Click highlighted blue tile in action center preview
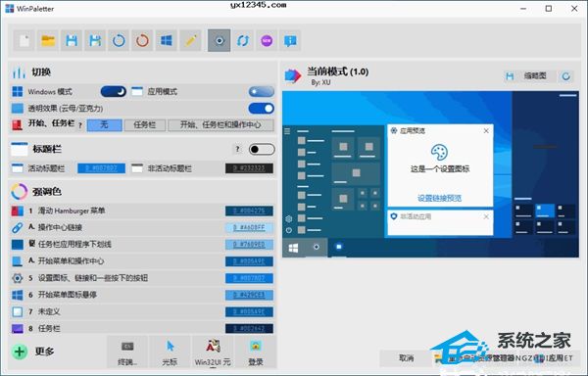The height and width of the screenshot is (376, 588). point(544,211)
